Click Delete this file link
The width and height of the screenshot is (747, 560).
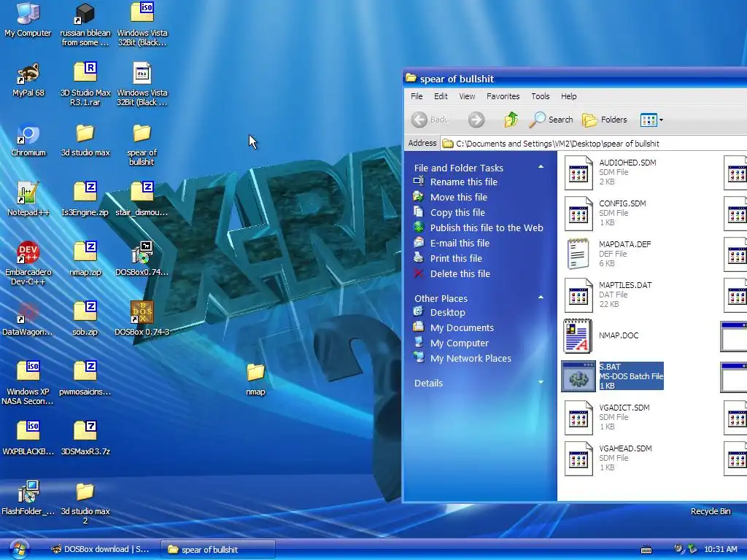pos(460,273)
